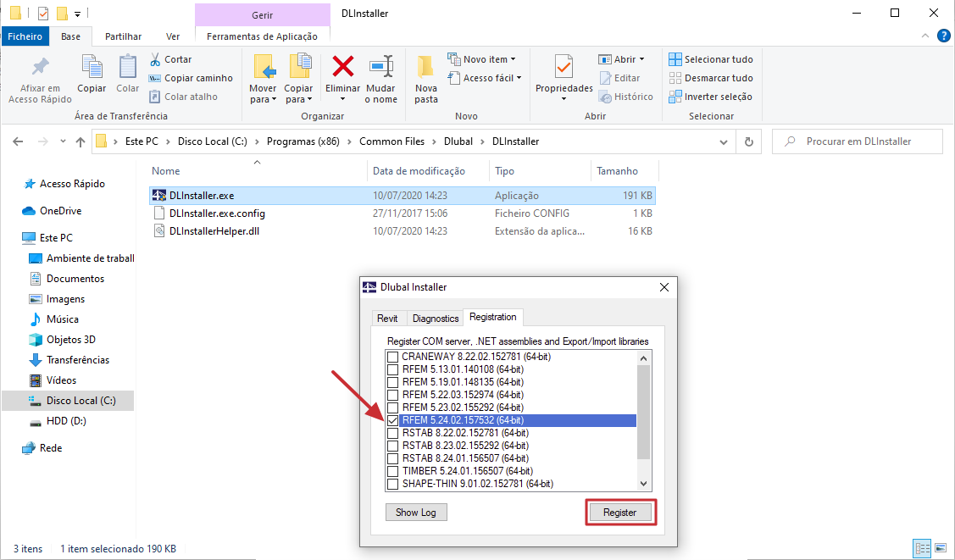The width and height of the screenshot is (955, 560).
Task: Open the Ferramentas de Aplicação tab
Action: [x=262, y=36]
